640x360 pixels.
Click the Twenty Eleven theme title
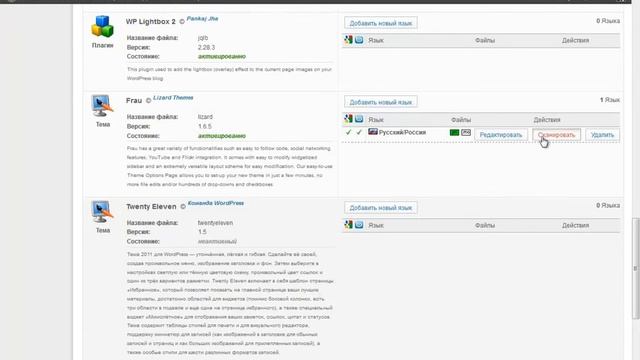tap(151, 207)
